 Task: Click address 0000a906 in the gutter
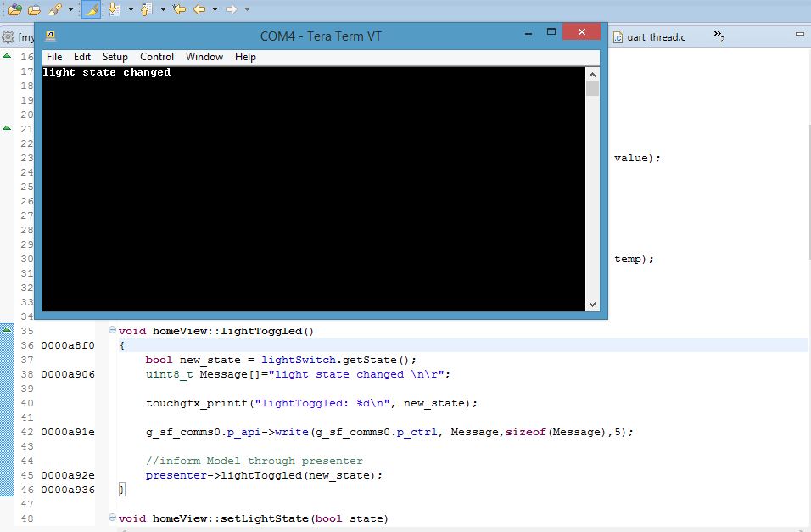click(68, 374)
